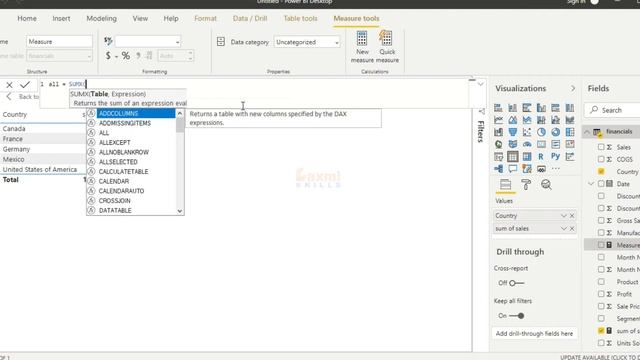
Task: Get more visuals with ellipsis icon
Action: [556, 169]
